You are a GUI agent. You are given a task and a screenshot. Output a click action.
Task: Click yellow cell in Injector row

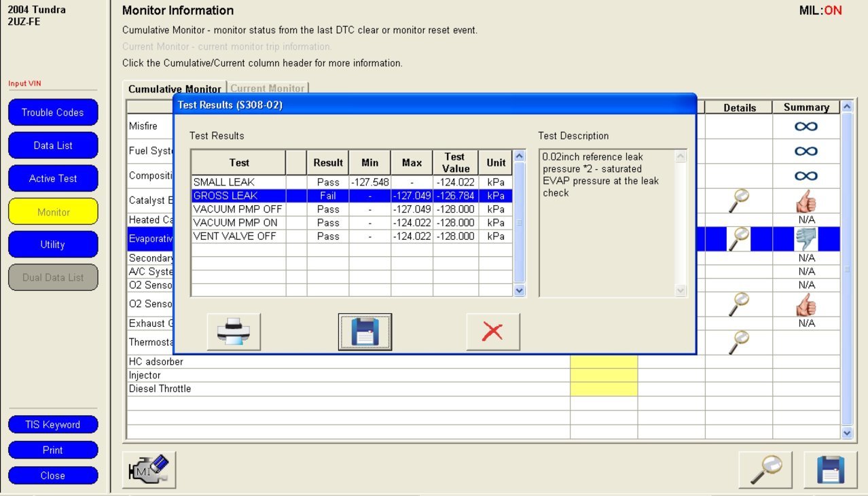(604, 375)
